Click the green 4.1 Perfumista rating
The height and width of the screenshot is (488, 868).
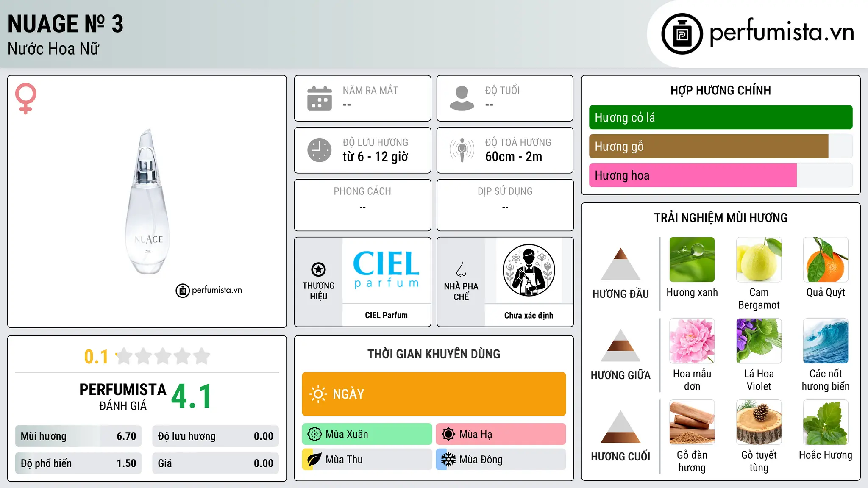coord(192,396)
